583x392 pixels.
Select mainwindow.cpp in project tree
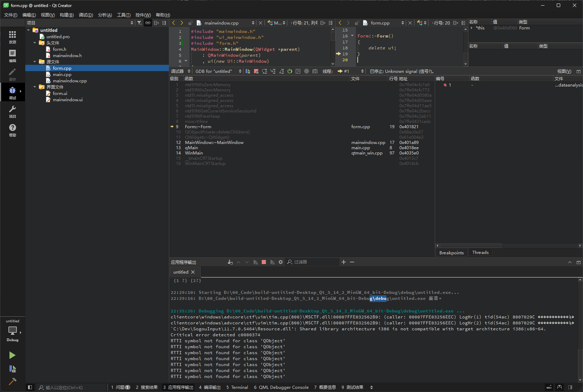(70, 81)
